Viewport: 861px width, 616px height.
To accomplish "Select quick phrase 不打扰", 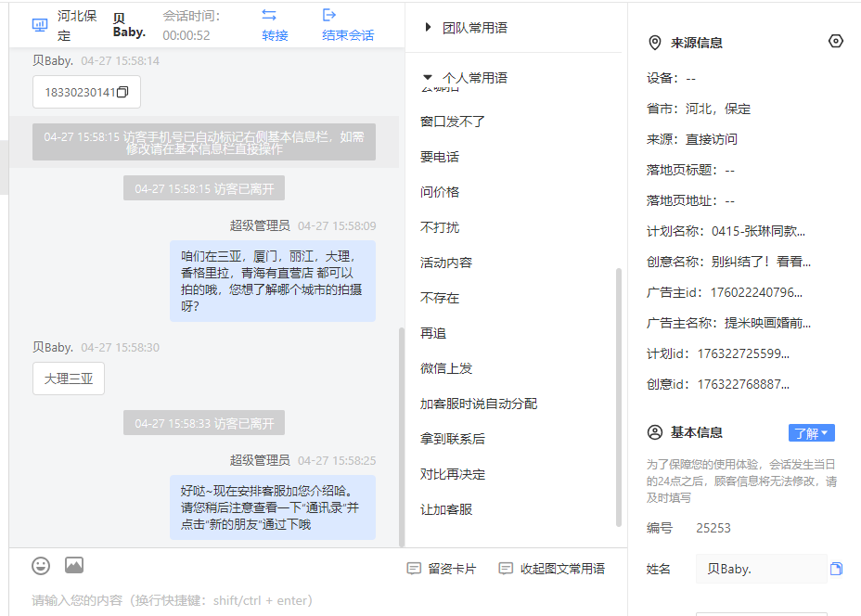I will (x=439, y=227).
